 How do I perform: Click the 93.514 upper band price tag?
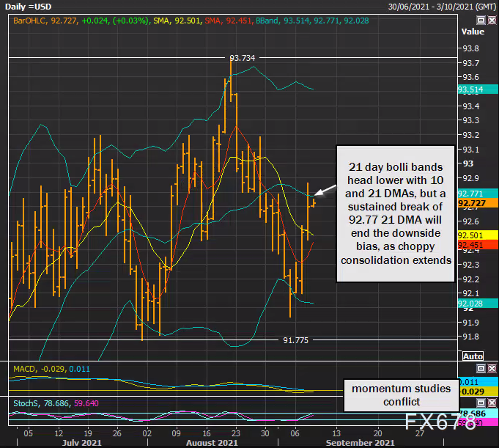470,89
